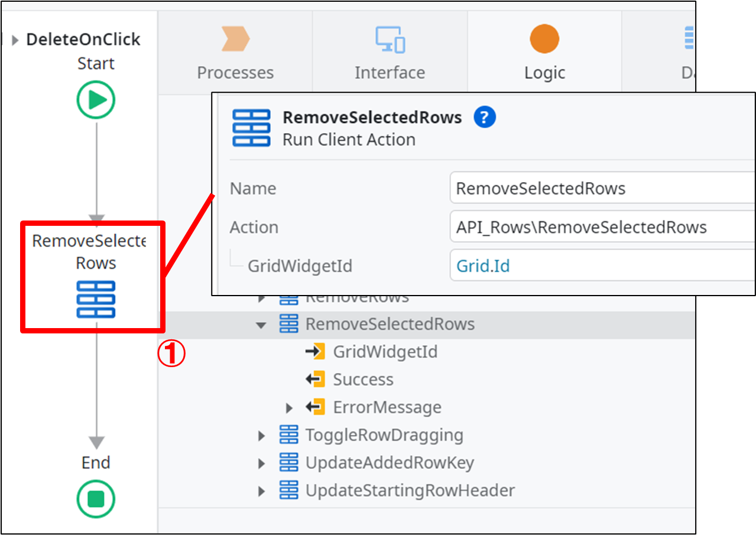Viewport: 756px width, 535px height.
Task: Expand the ErrorMessage parameter
Action: pos(289,408)
